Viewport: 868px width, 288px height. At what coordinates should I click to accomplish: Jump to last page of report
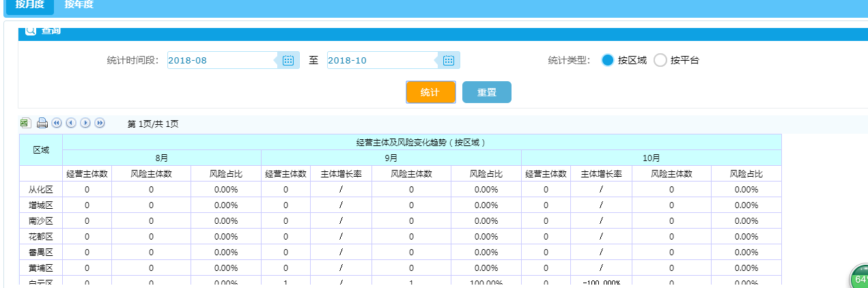[x=100, y=123]
